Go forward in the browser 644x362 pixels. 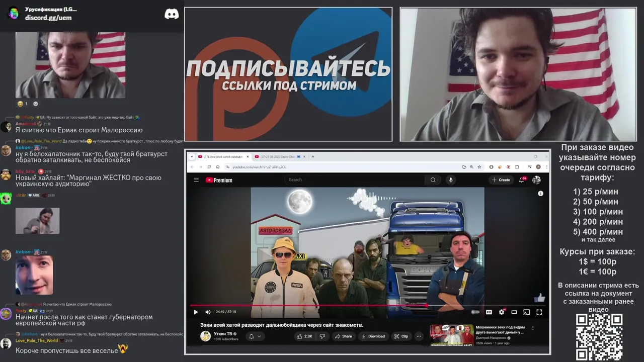200,167
